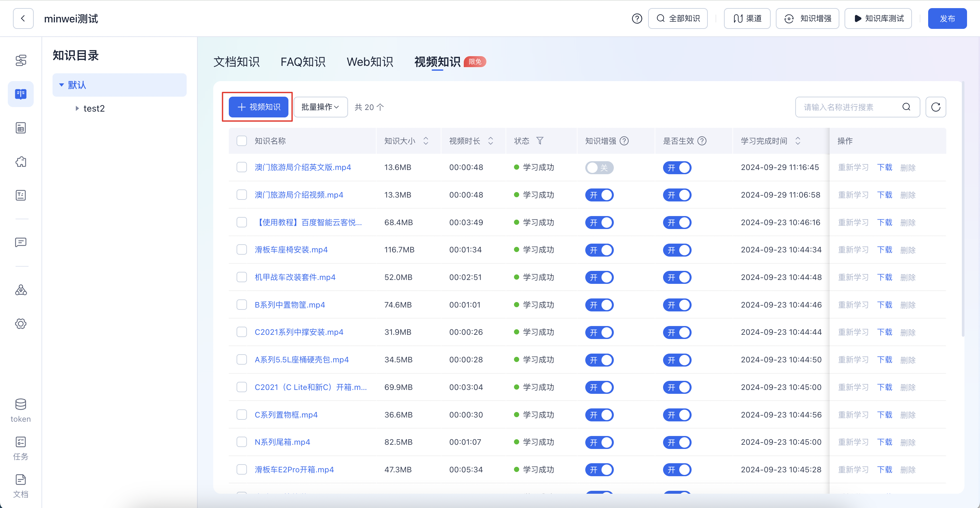Click the blue 发布 publish button
The height and width of the screenshot is (508, 980).
point(947,18)
